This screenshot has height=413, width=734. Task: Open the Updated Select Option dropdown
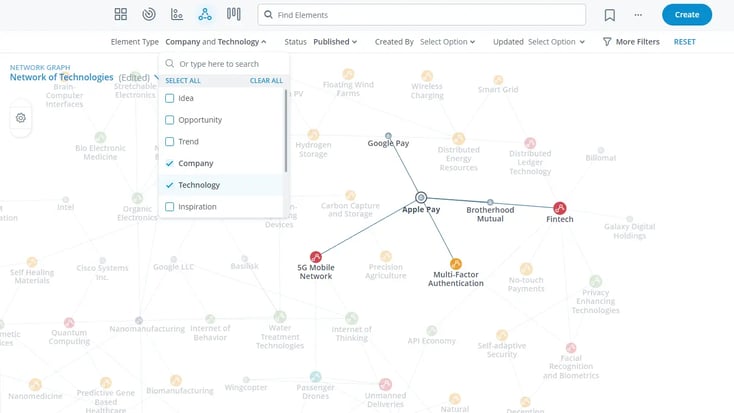pyautogui.click(x=557, y=42)
